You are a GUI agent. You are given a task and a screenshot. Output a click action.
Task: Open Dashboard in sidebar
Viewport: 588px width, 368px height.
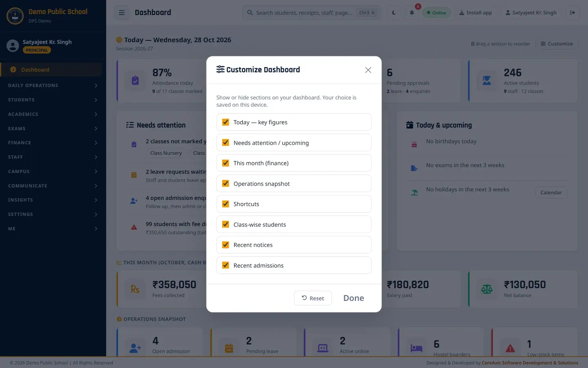click(x=51, y=70)
